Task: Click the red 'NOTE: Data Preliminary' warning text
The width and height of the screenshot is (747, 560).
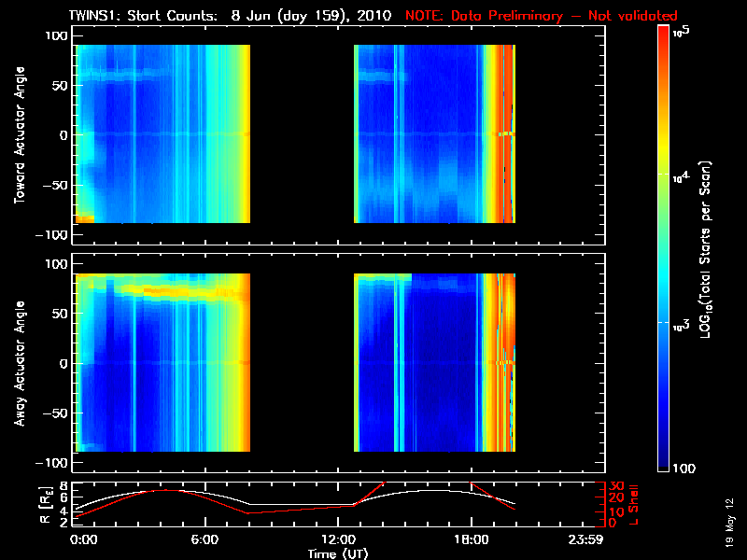Action: click(484, 16)
